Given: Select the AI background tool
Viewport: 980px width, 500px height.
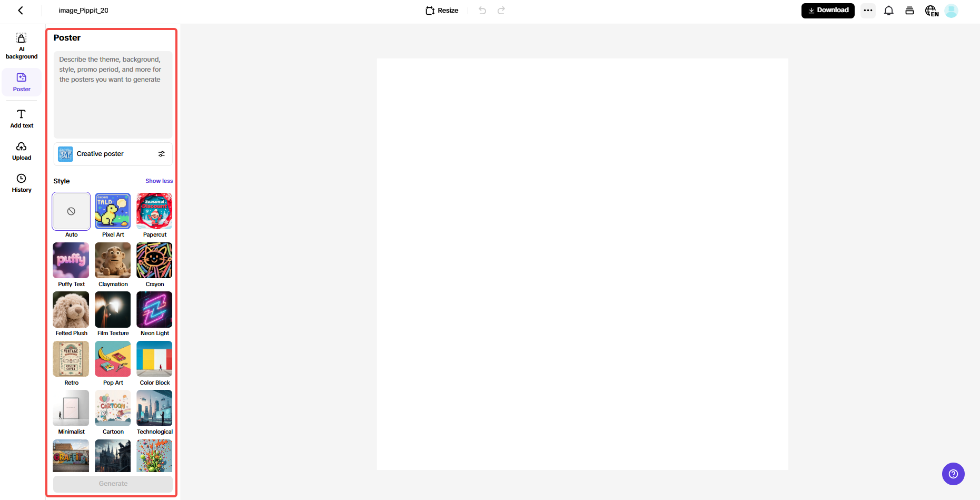Looking at the screenshot, I should (21, 45).
